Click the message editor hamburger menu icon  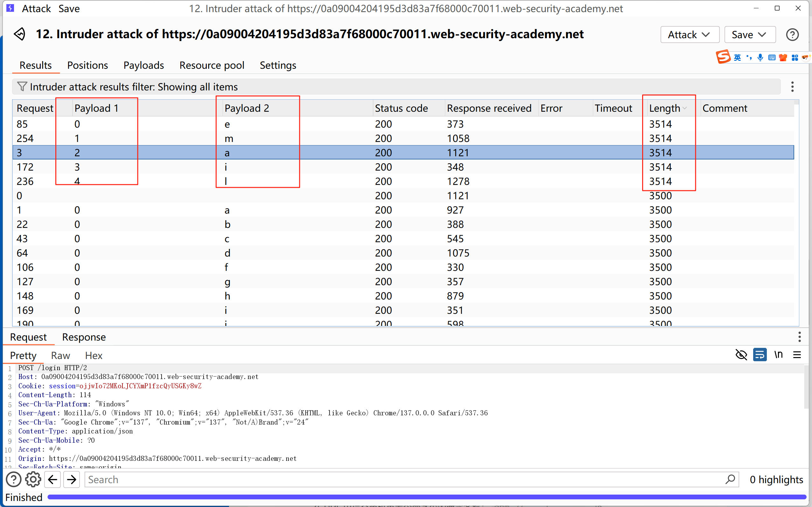[x=797, y=355]
